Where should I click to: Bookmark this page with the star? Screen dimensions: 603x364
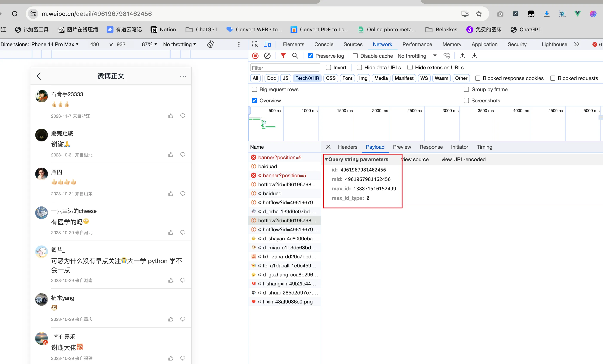click(x=479, y=14)
